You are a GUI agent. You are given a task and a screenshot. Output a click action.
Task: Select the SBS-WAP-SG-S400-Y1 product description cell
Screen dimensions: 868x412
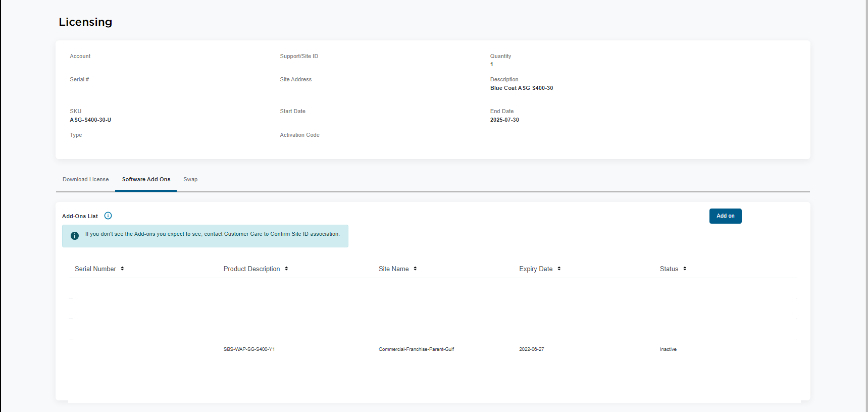[x=249, y=349]
